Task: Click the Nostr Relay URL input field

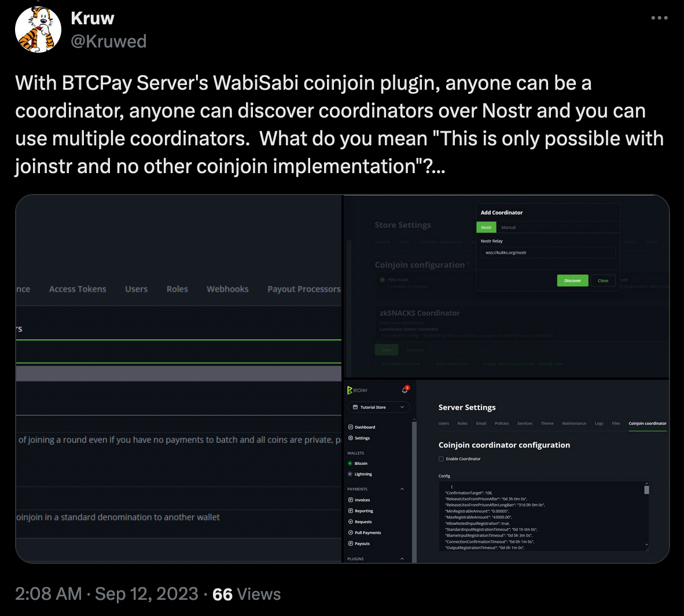Action: click(x=548, y=252)
